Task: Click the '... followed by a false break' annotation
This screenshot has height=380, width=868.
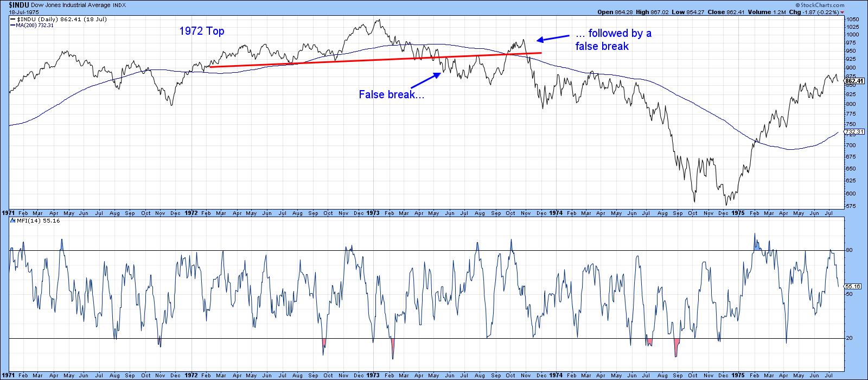Action: point(613,40)
